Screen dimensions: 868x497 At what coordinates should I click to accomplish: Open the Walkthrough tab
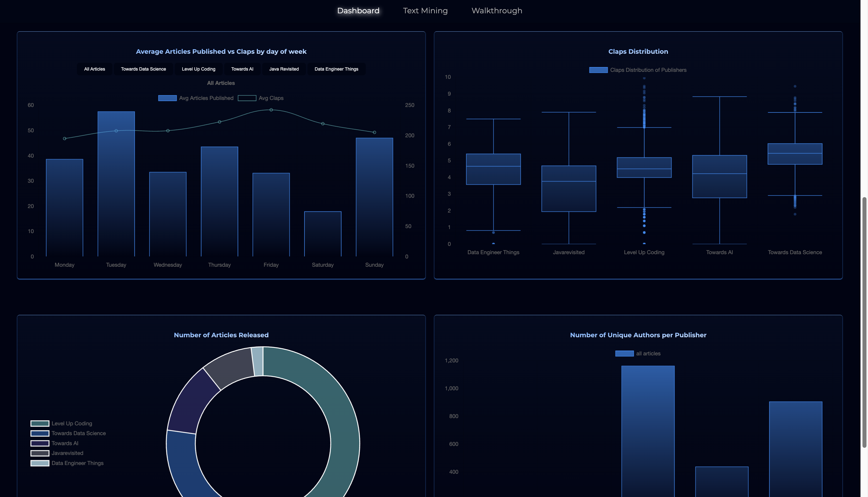[497, 11]
